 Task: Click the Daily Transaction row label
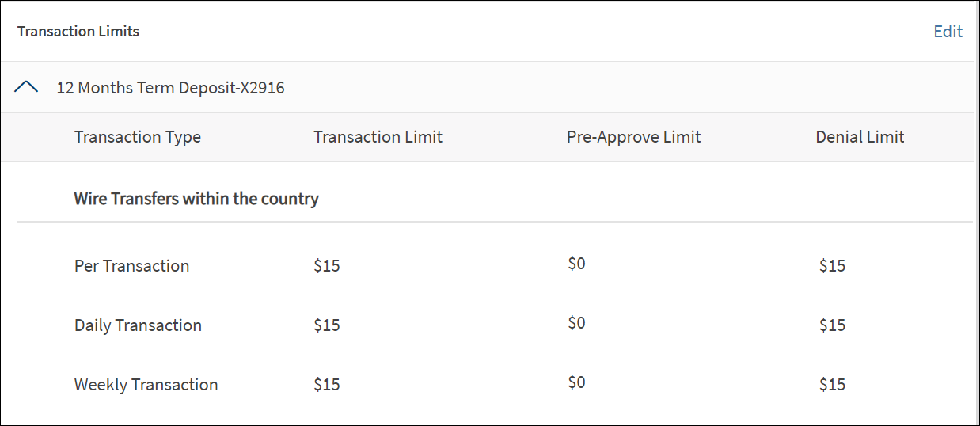(138, 325)
